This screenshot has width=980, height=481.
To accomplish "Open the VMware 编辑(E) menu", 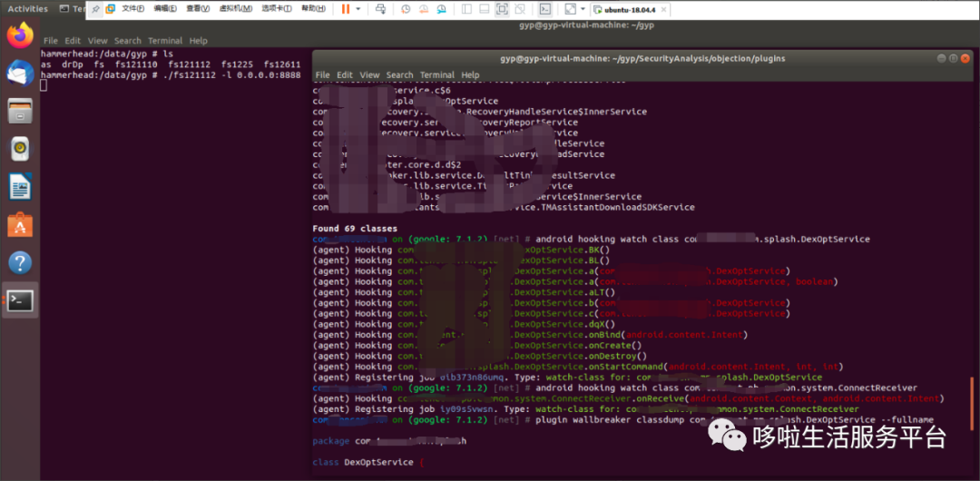I will pos(165,9).
